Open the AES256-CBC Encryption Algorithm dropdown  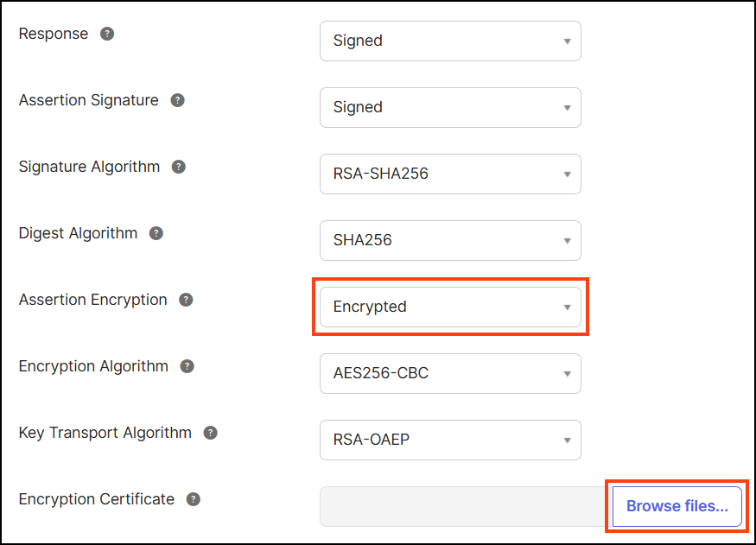tap(449, 373)
